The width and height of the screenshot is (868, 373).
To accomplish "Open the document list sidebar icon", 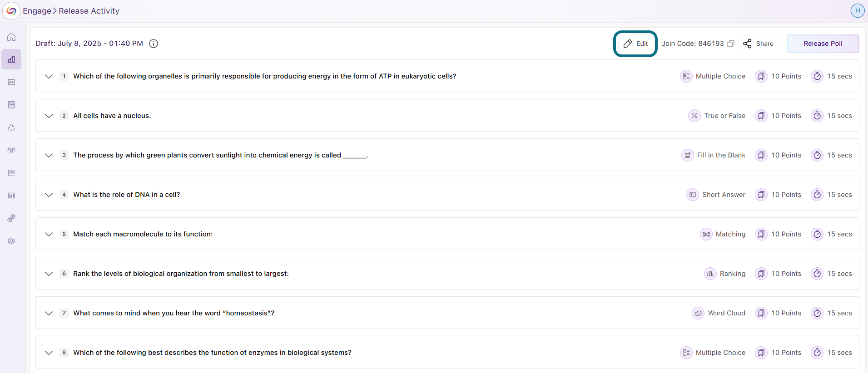I will [11, 105].
